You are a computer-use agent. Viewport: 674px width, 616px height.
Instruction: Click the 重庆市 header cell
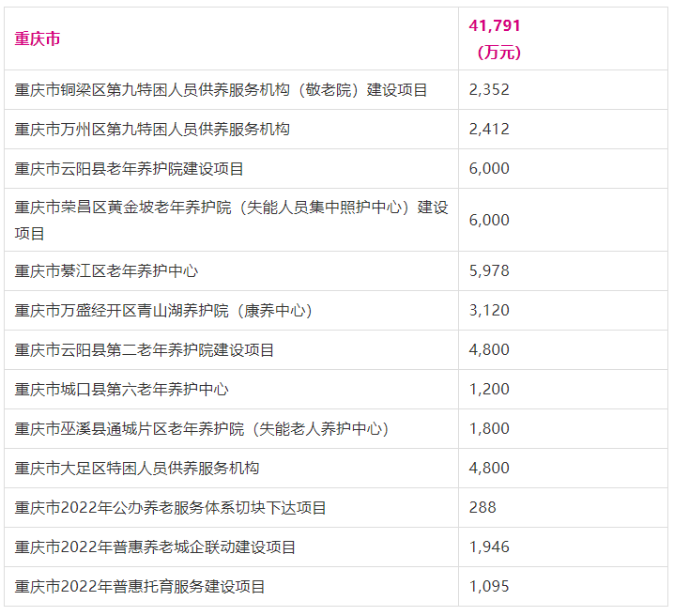pos(38,39)
